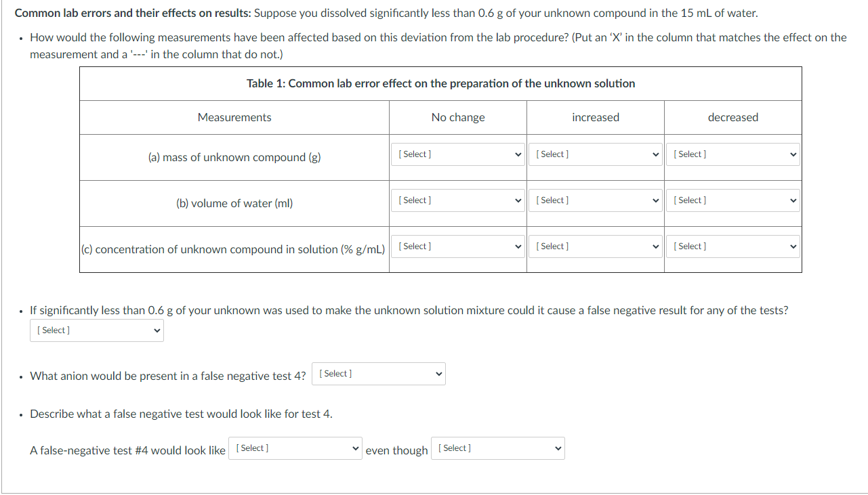Open the 'No change' dropdown for volume of water
This screenshot has width=868, height=495.
[x=457, y=200]
